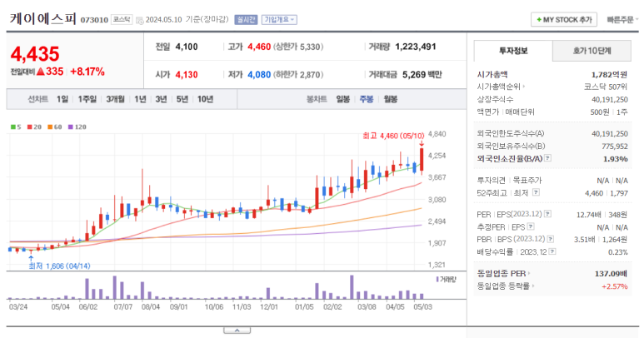The height and width of the screenshot is (338, 644).
Task: Click help icon next to PER EPS(2023.12)
Action: pos(547,214)
